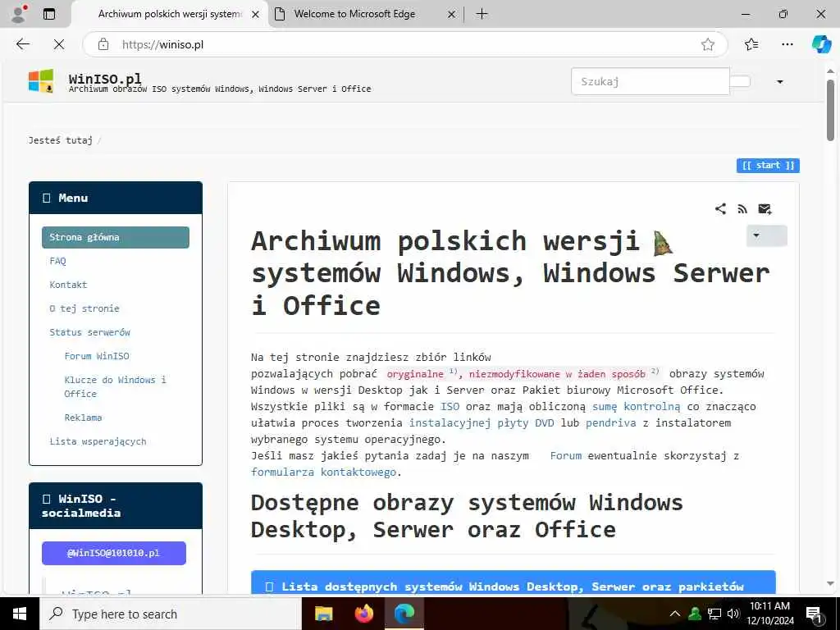Open Status serwerów menu item
840x630 pixels.
pos(89,332)
